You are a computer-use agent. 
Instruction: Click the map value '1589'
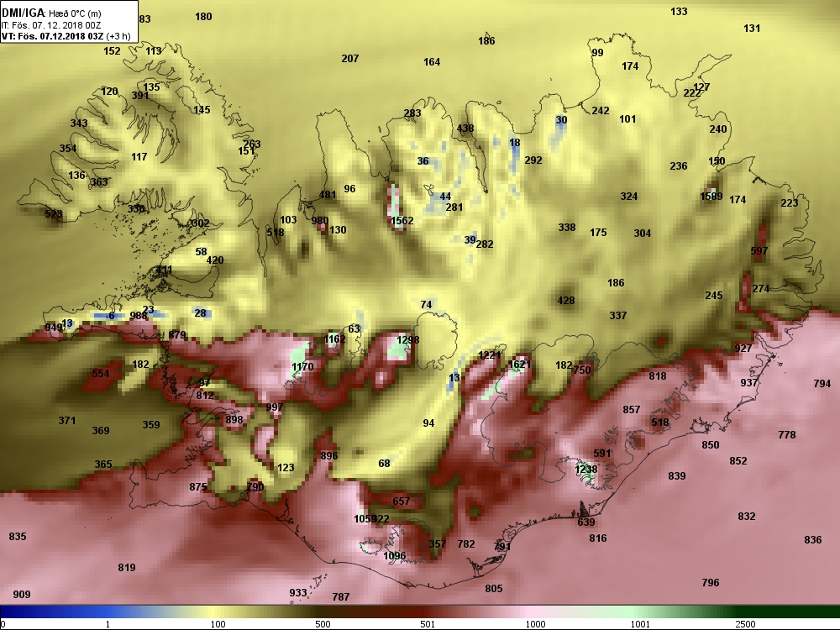click(x=711, y=197)
